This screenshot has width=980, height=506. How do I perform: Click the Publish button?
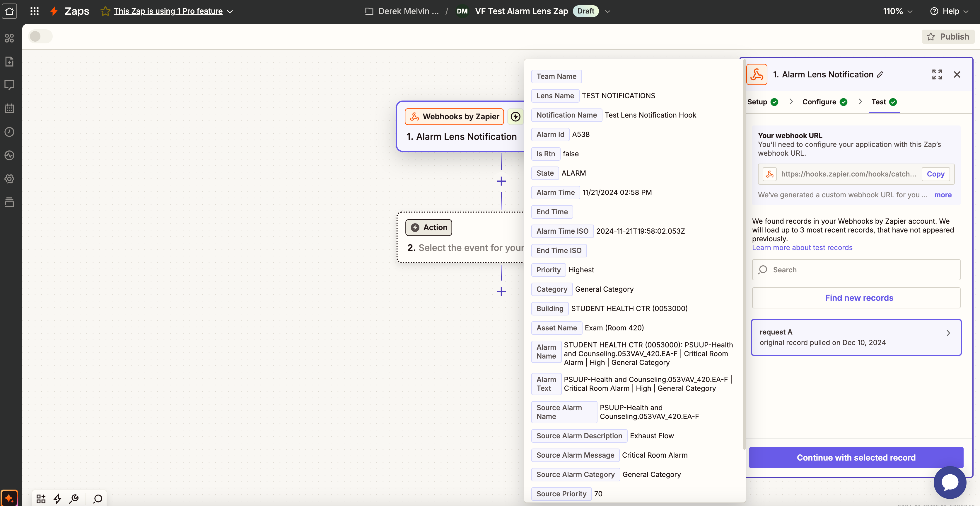click(948, 36)
